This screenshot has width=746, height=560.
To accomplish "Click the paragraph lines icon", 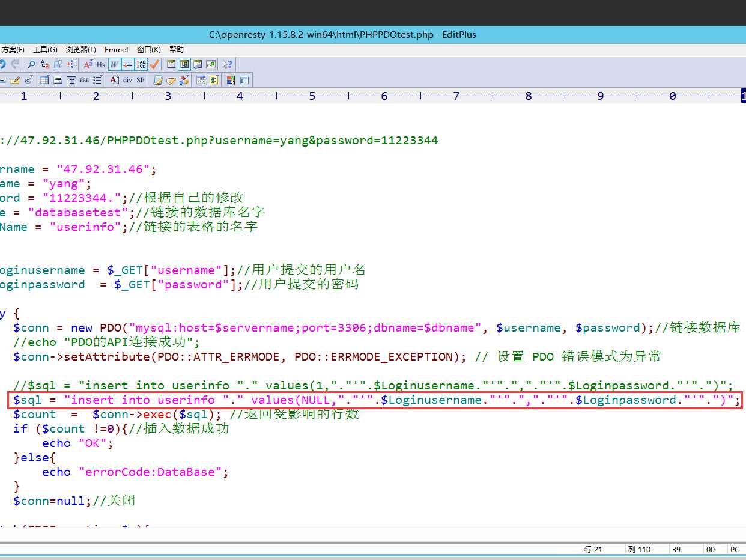I will pyautogui.click(x=58, y=80).
